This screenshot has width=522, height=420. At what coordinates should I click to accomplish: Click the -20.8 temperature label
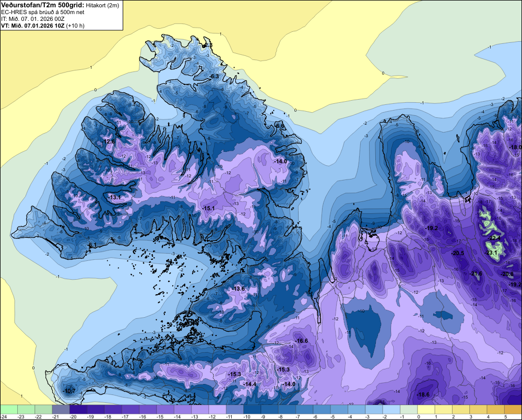(507, 274)
